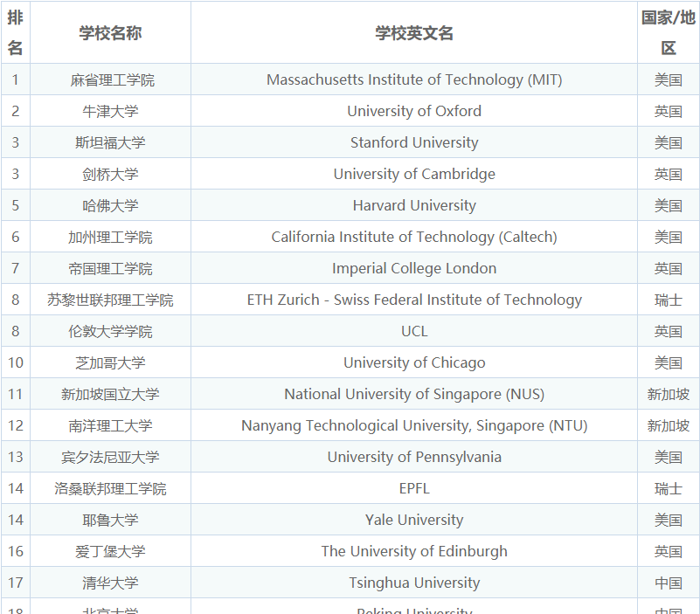The image size is (700, 614).
Task: Select 美国 in the Stanford University row
Action: [669, 142]
